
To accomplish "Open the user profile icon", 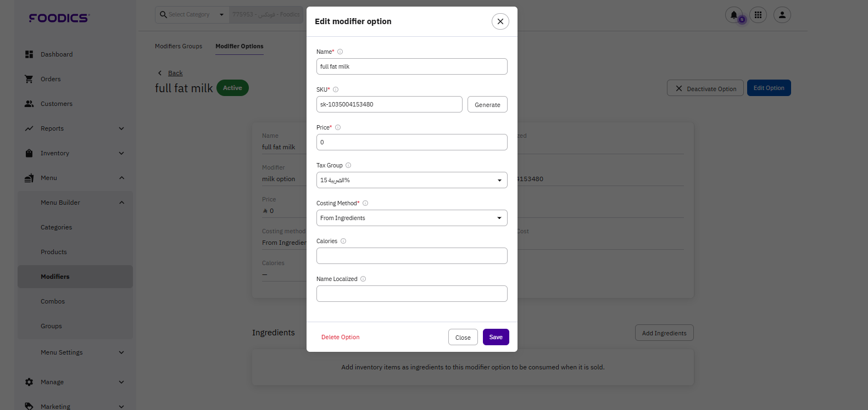I will (x=782, y=15).
